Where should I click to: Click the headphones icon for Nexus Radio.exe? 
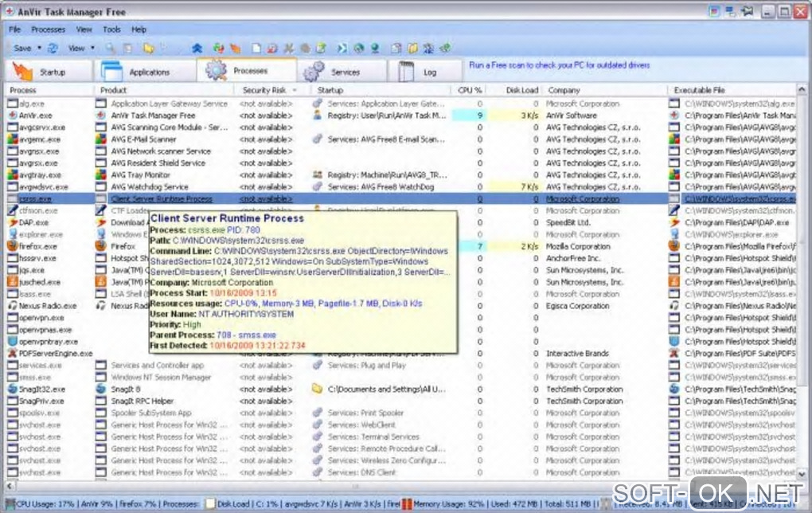[x=13, y=306]
